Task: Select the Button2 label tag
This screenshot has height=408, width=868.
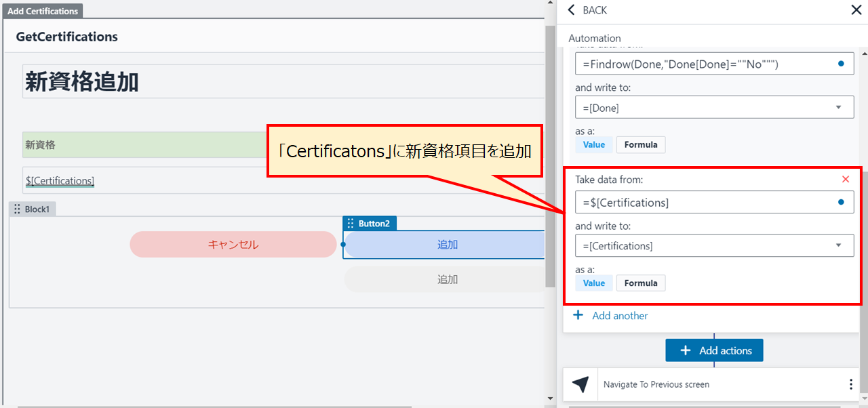Action: [x=370, y=223]
